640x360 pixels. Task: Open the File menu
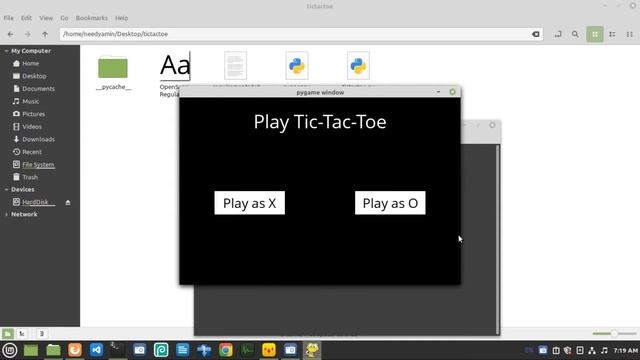[x=8, y=18]
